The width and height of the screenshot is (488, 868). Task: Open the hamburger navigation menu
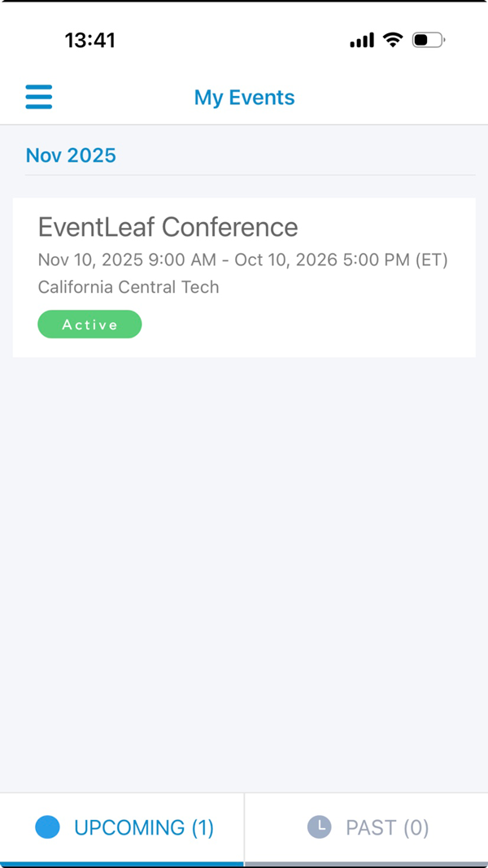(38, 97)
